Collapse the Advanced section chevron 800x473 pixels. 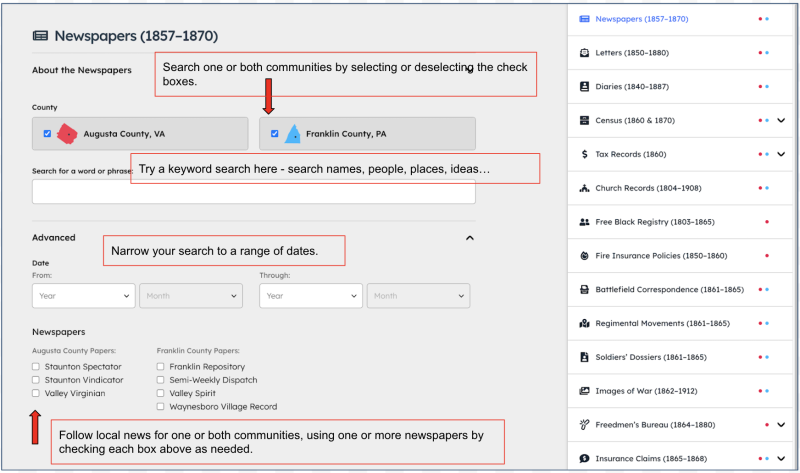(470, 238)
